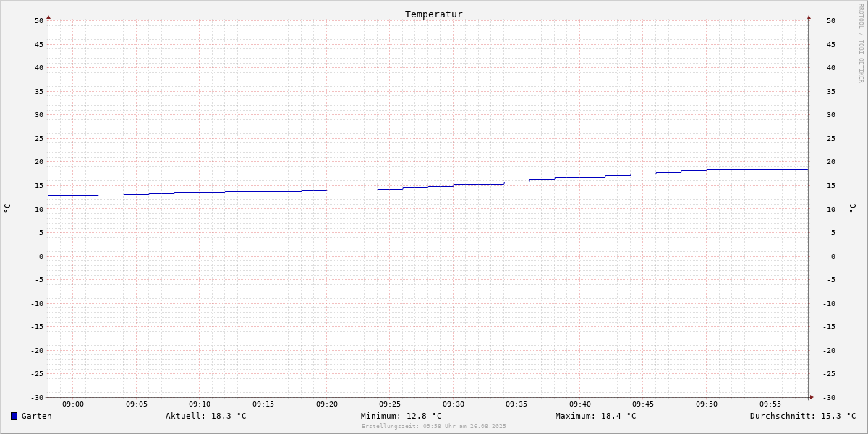Click the 09:25 time axis label
The width and height of the screenshot is (868, 434).
(x=390, y=404)
